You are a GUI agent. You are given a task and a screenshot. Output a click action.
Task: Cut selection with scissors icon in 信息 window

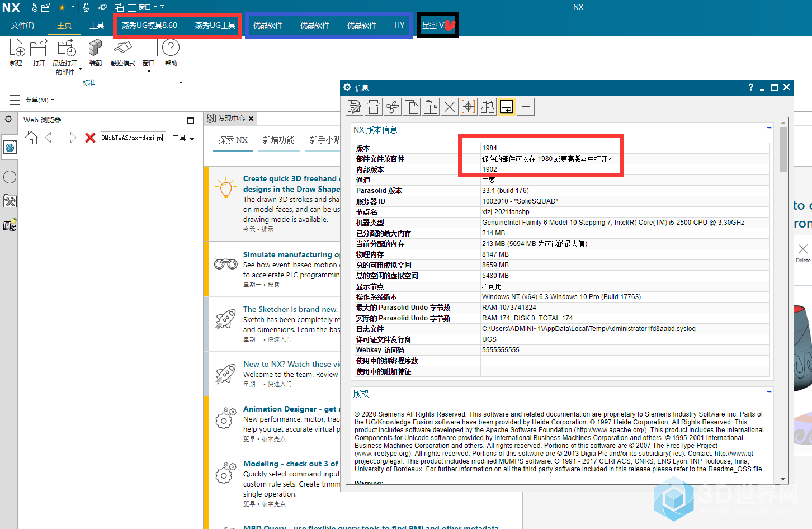(393, 106)
